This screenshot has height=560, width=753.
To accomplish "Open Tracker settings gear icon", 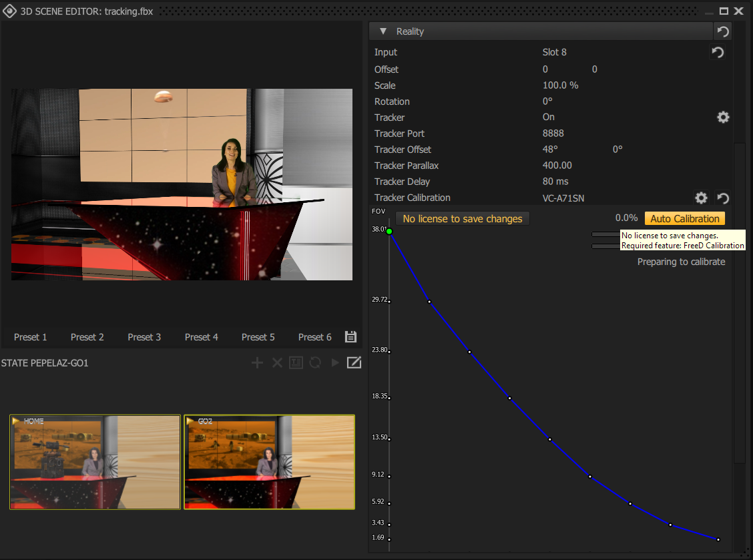I will (723, 117).
